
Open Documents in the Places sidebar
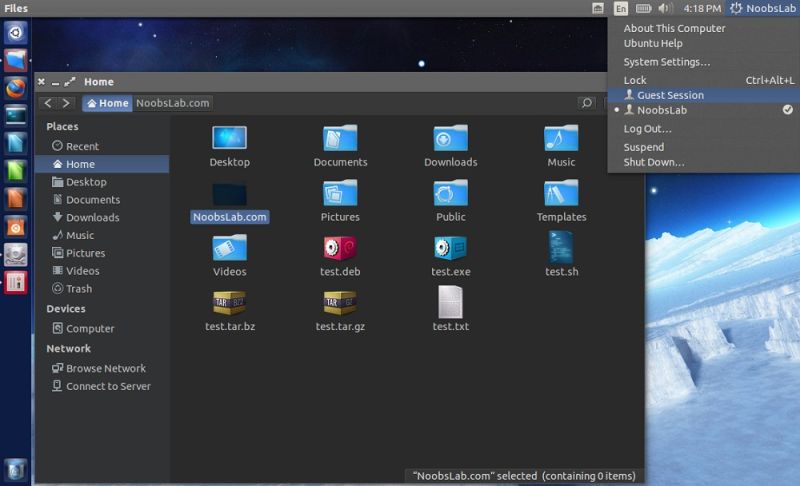102,200
